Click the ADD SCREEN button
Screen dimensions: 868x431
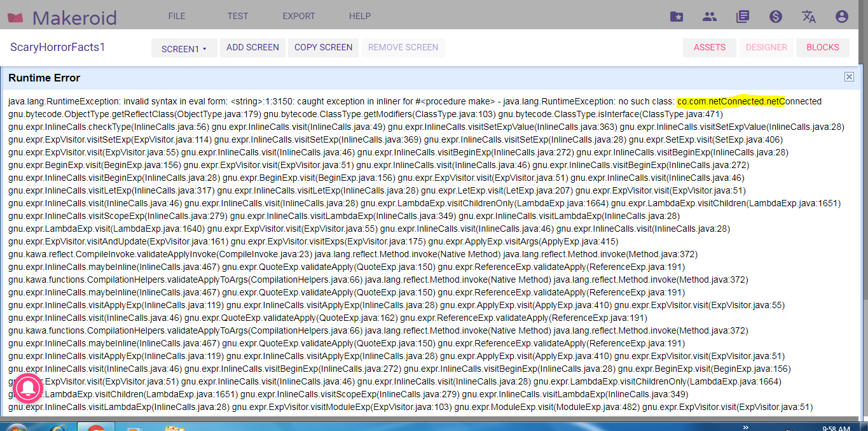coord(252,48)
